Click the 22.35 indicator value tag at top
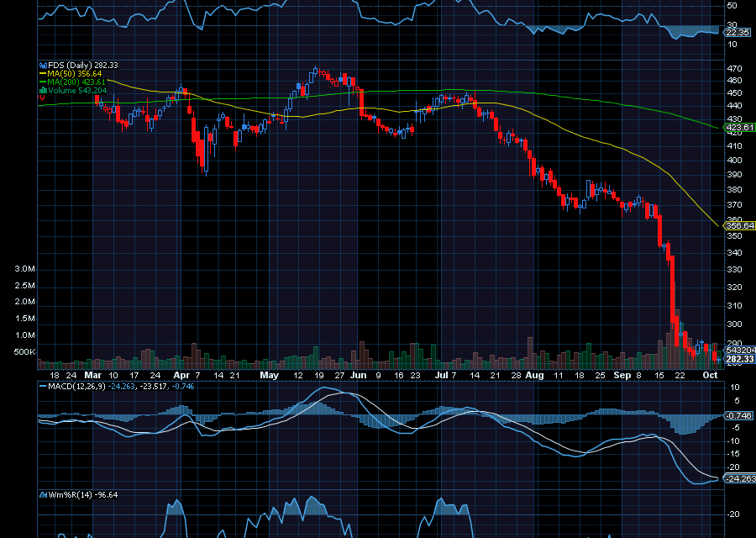Screen dimensions: 756x538 (x=738, y=32)
